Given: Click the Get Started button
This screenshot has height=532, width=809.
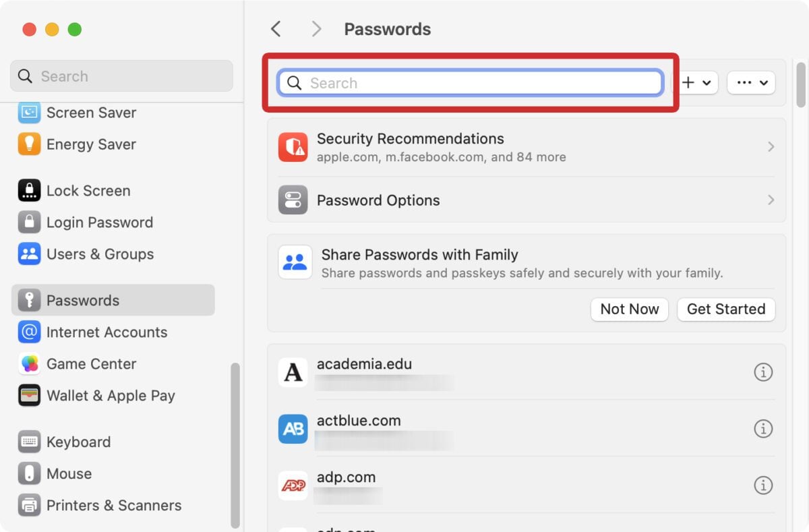Looking at the screenshot, I should pyautogui.click(x=726, y=309).
